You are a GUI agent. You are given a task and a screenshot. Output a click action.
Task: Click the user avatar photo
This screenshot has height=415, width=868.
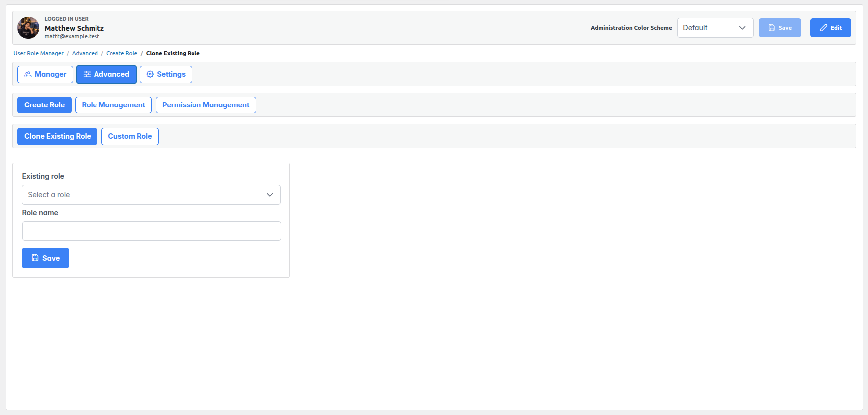click(x=28, y=28)
